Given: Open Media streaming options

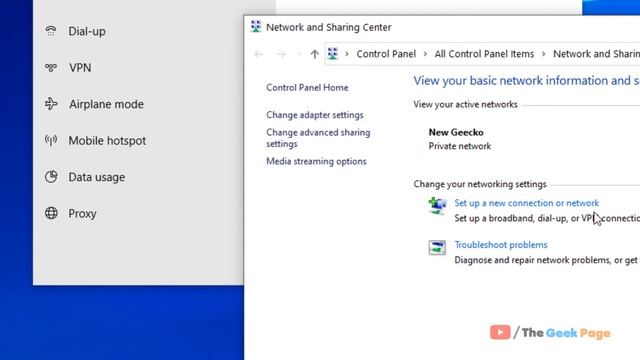Looking at the screenshot, I should (x=316, y=161).
